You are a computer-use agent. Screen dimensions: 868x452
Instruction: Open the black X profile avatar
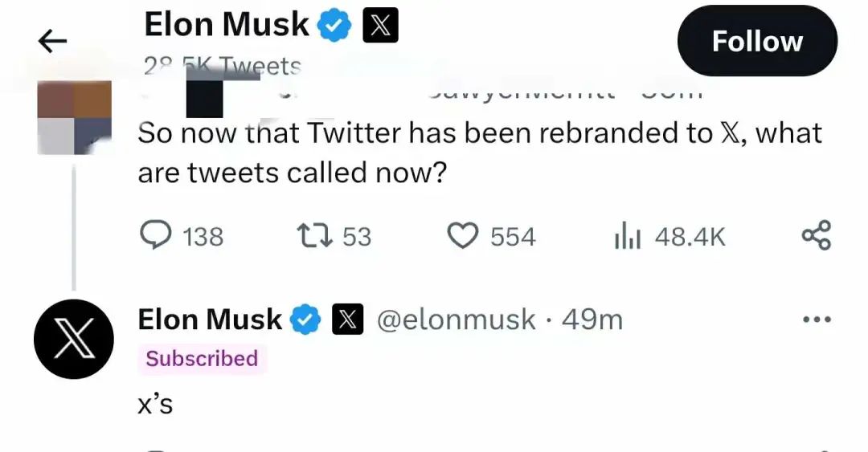[74, 339]
